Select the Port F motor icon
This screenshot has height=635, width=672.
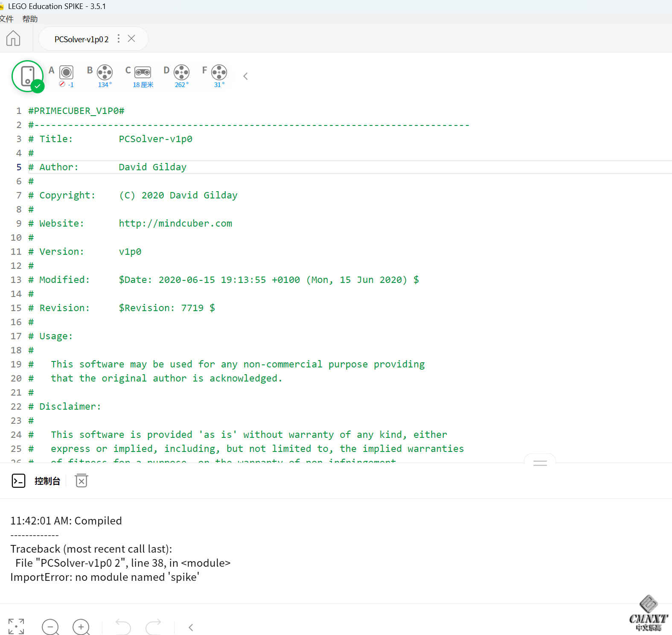coord(219,72)
